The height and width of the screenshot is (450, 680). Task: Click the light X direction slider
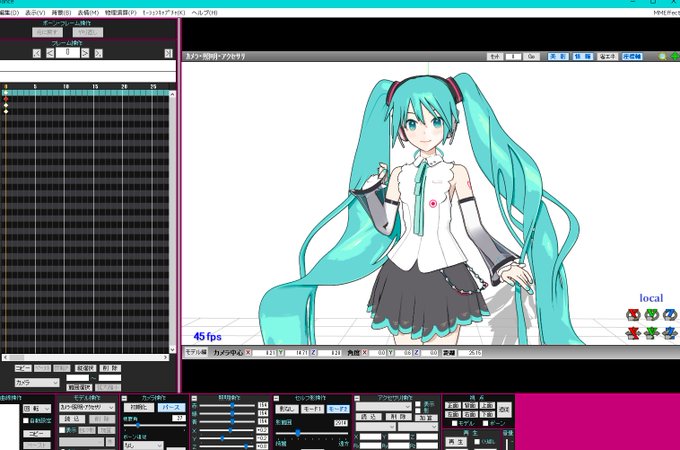click(227, 430)
